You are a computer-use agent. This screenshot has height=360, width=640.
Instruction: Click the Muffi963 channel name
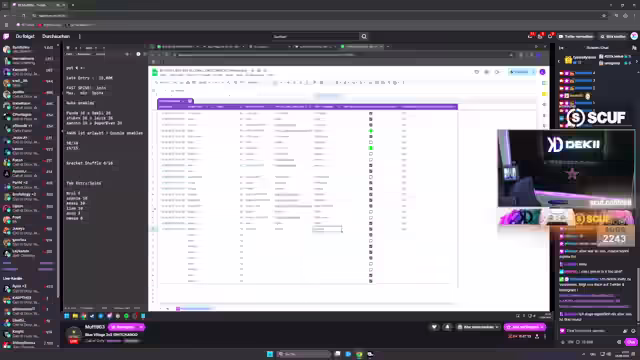(x=95, y=327)
